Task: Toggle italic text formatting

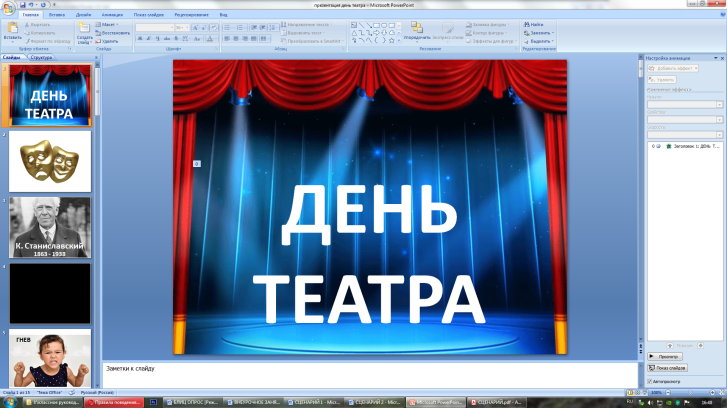Action: [x=149, y=38]
